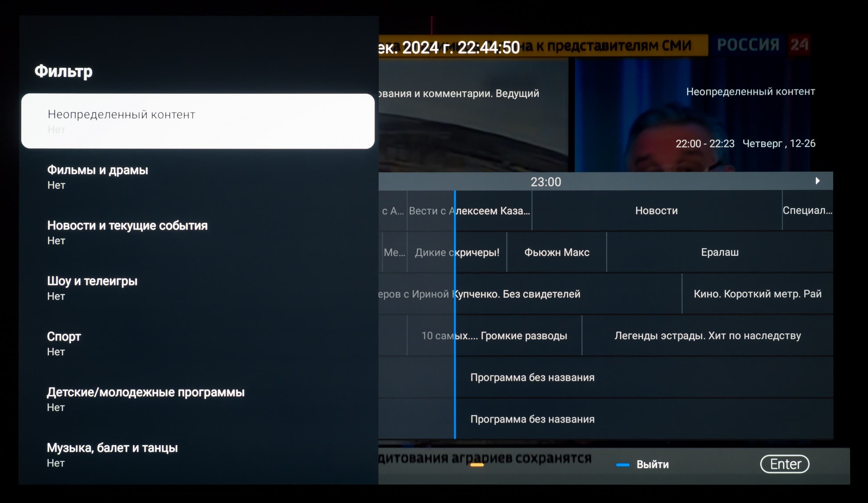Click the 23:00 timeline marker
868x503 pixels.
pyautogui.click(x=545, y=182)
